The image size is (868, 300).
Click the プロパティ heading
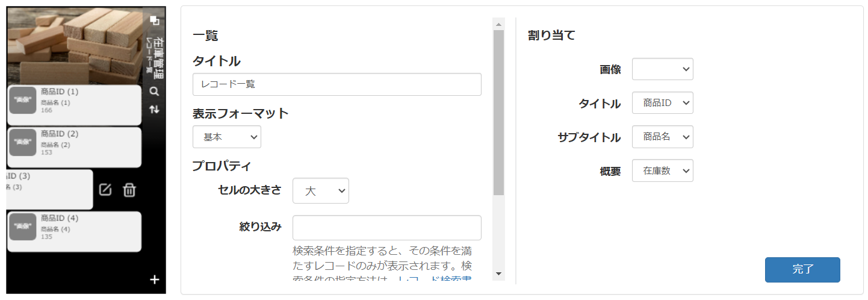point(222,166)
